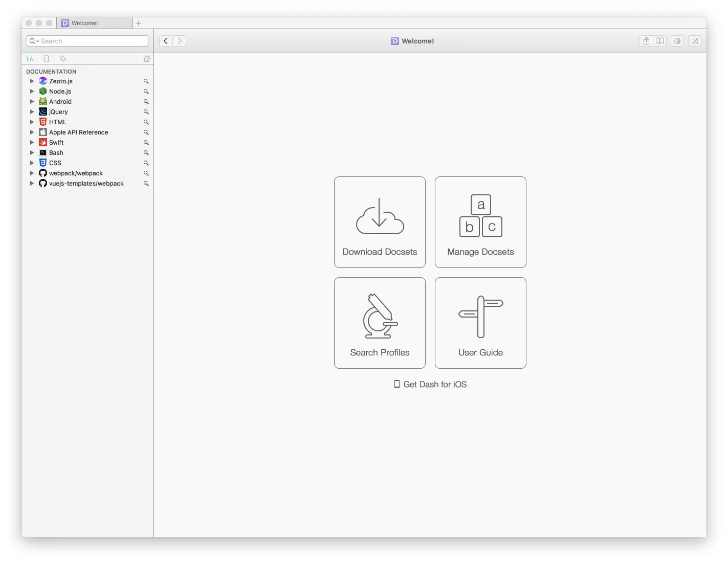
Task: Click the Zepto.js docset icon
Action: point(43,81)
